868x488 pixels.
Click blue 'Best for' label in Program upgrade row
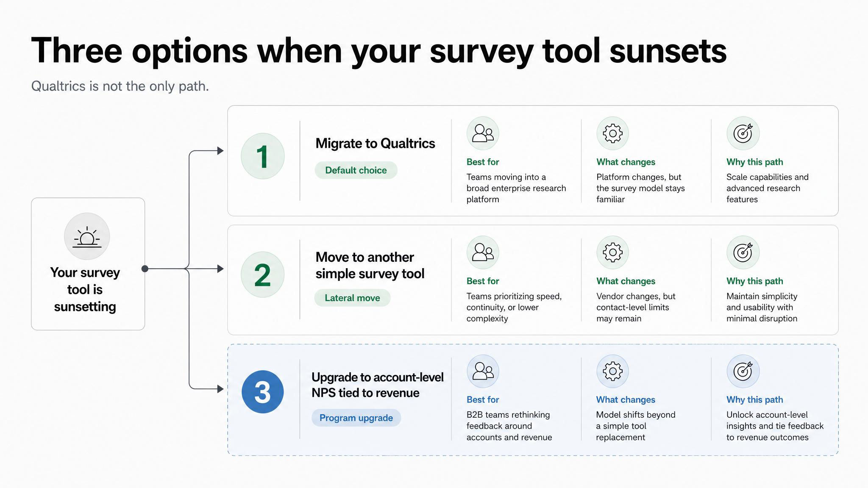(483, 399)
